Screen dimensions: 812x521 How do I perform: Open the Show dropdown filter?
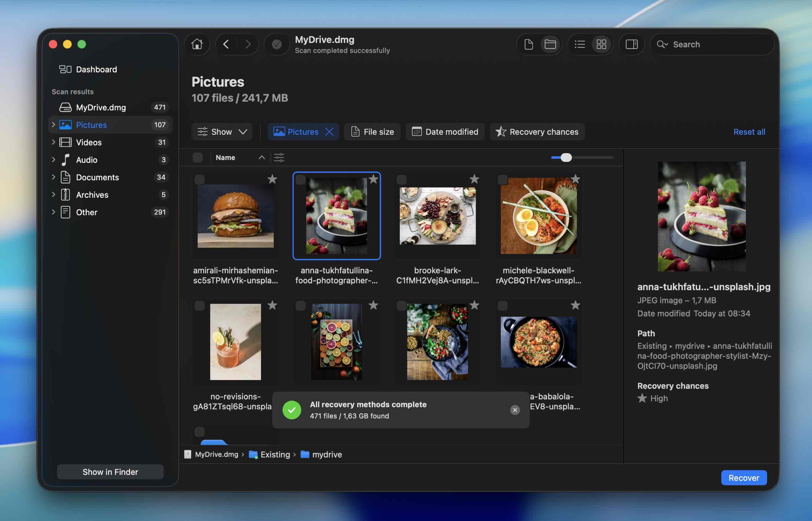pos(222,132)
